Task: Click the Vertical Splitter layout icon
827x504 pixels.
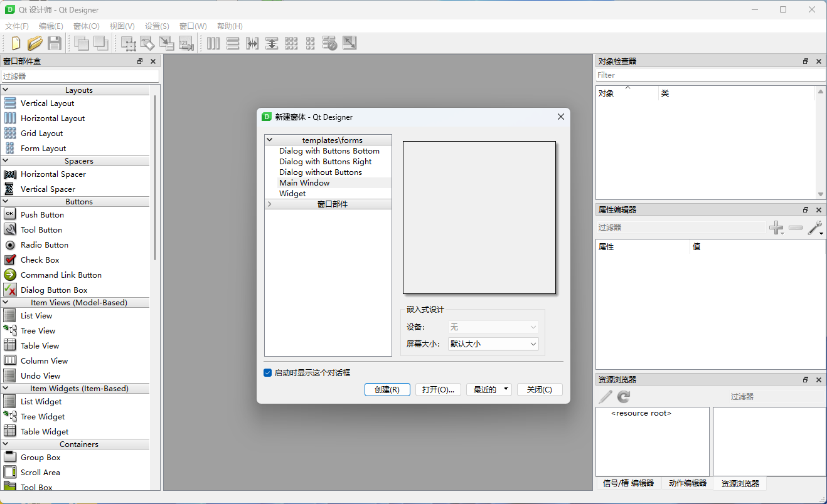Action: click(x=272, y=43)
